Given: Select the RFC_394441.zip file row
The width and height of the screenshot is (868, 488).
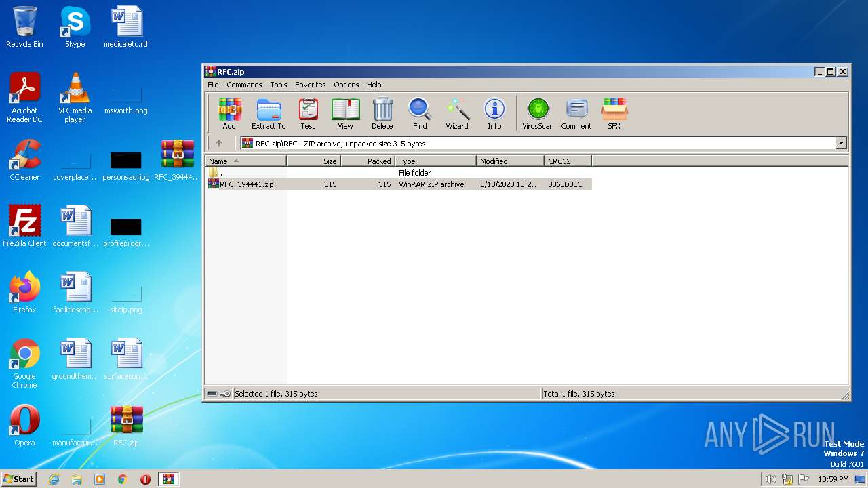Looking at the screenshot, I should [399, 184].
